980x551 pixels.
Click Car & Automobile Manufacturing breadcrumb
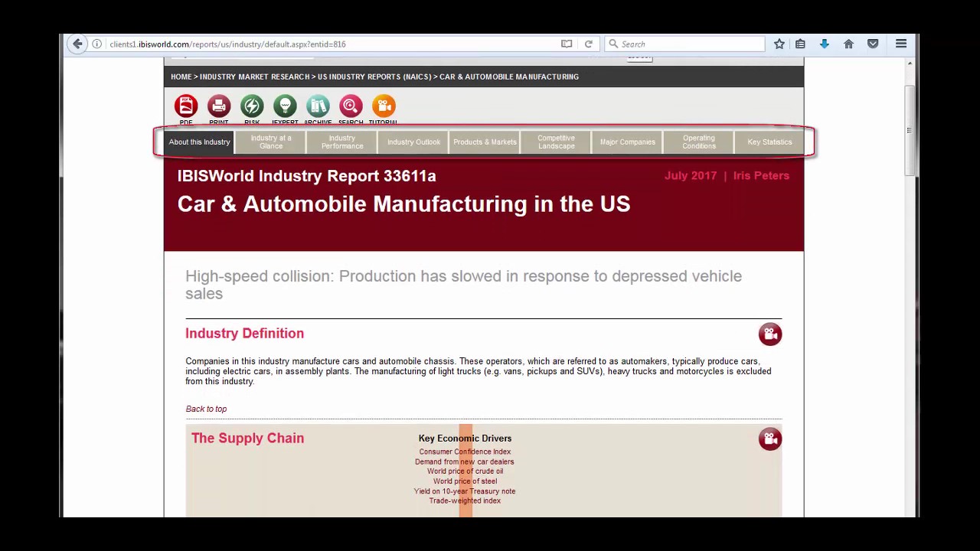click(x=509, y=77)
